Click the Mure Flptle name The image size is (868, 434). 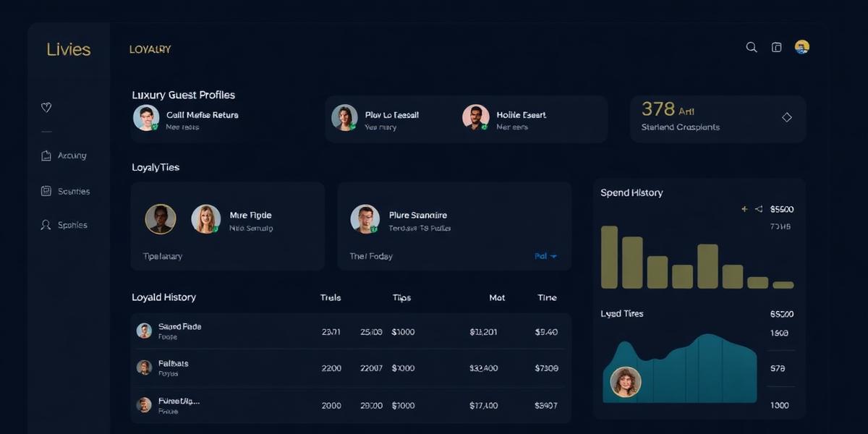click(250, 215)
